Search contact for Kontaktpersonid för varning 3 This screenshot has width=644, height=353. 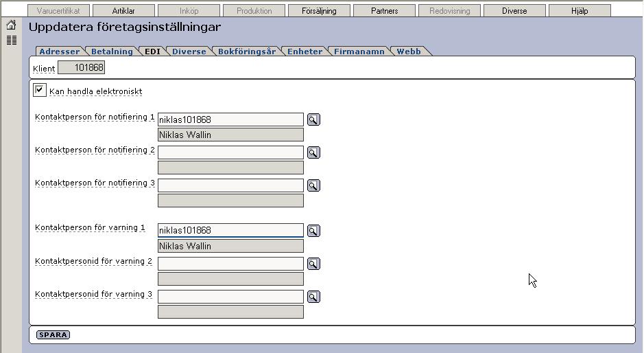tap(313, 297)
